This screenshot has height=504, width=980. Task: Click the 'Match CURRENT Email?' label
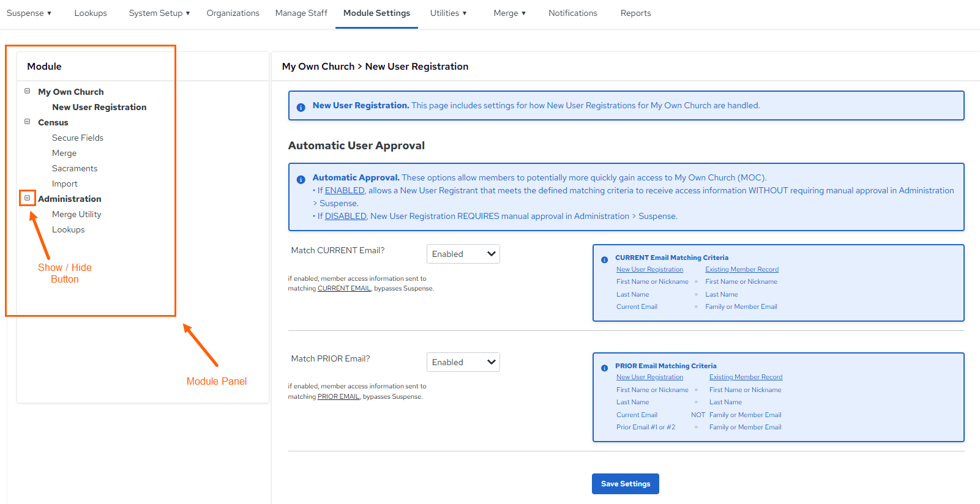point(338,250)
